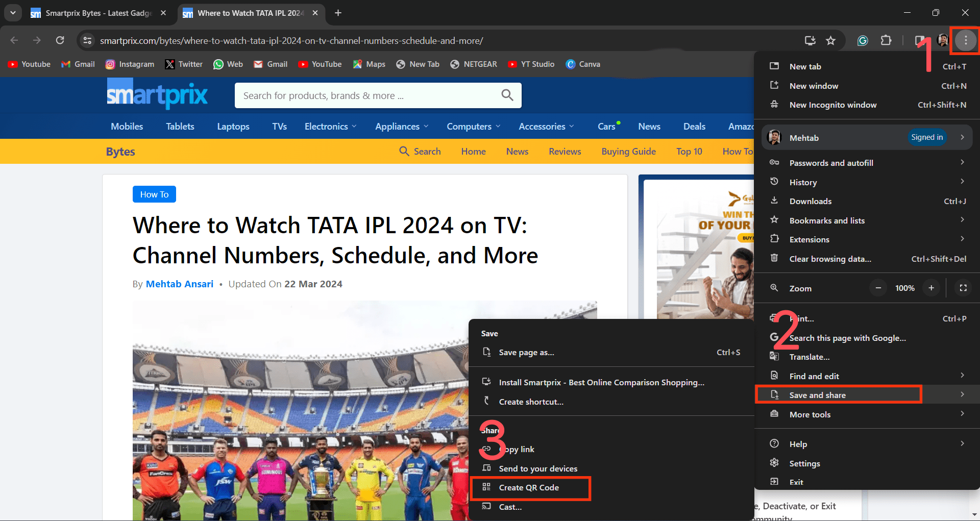Open the Youtube bookmark
The image size is (980, 521).
coord(29,64)
